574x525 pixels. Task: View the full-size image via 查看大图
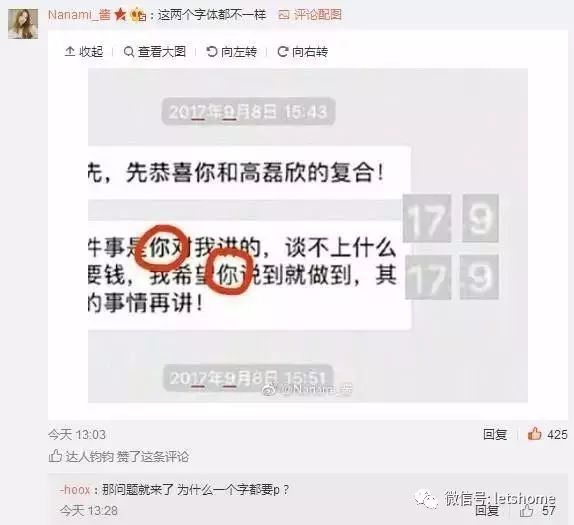pyautogui.click(x=155, y=52)
